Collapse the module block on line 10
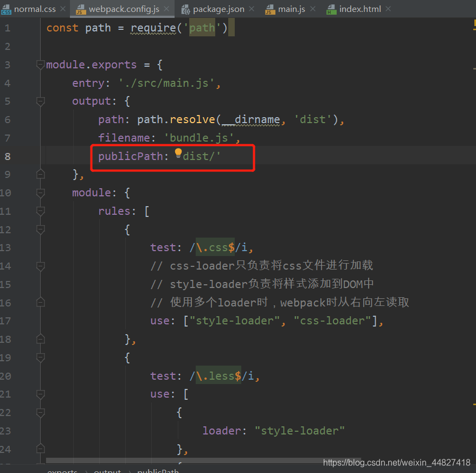476x473 pixels. coord(40,193)
